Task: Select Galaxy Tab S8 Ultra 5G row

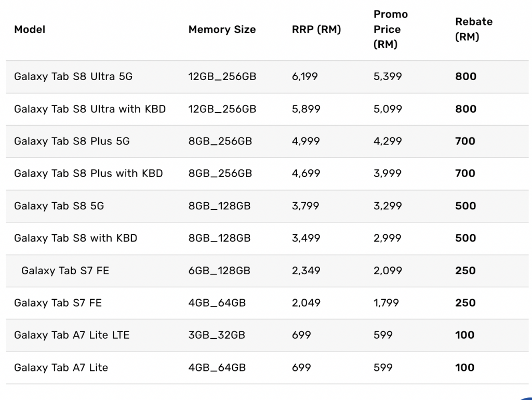Action: click(x=267, y=77)
